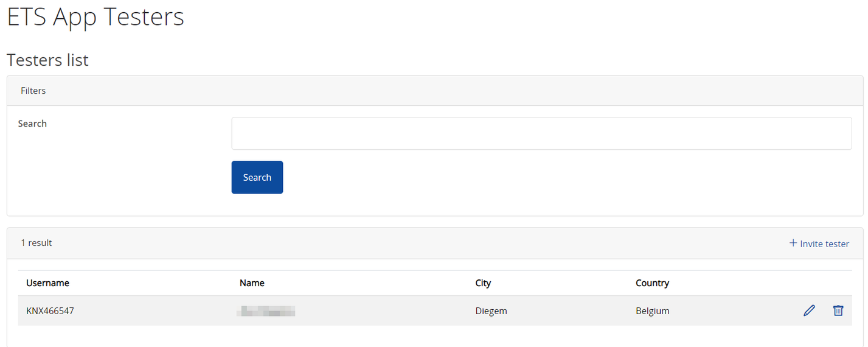Sort by the Username column header

(47, 283)
